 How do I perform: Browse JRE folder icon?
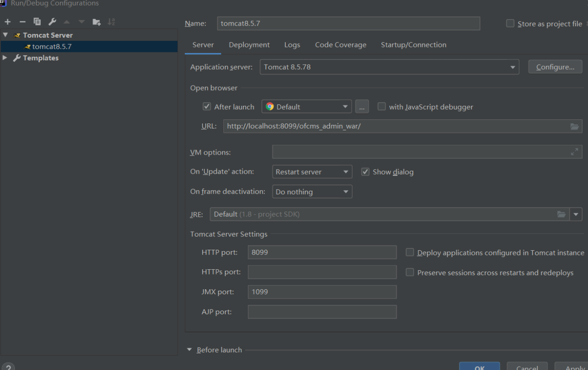(562, 214)
